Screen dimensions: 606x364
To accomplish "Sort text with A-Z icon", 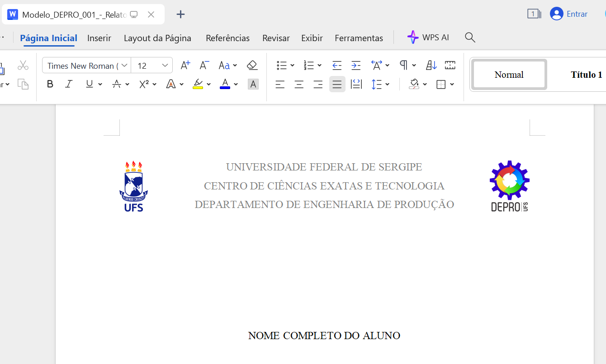I will pos(431,66).
